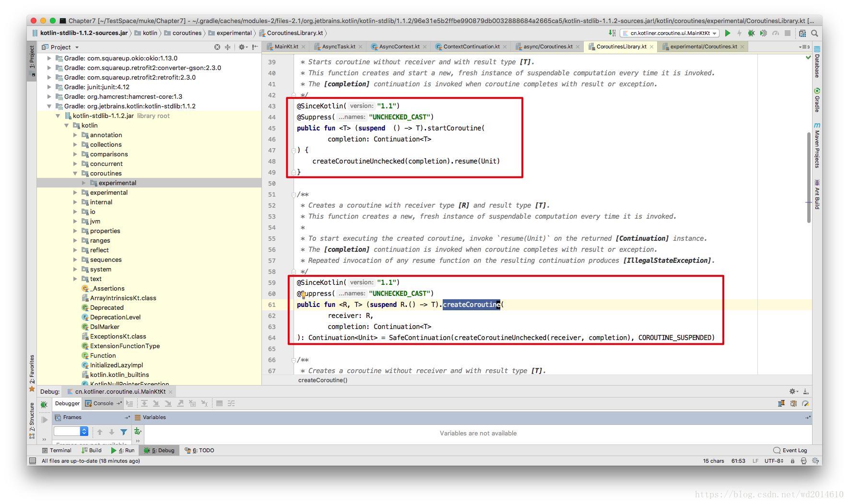The image size is (849, 504).
Task: Open the thread selector combo box in Frames
Action: (x=71, y=431)
